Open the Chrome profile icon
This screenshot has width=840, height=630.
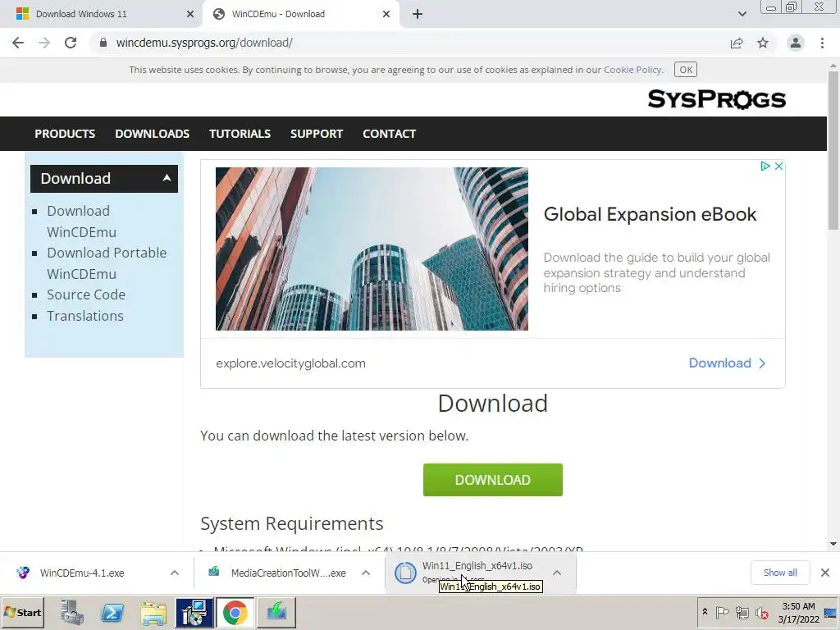coord(796,43)
